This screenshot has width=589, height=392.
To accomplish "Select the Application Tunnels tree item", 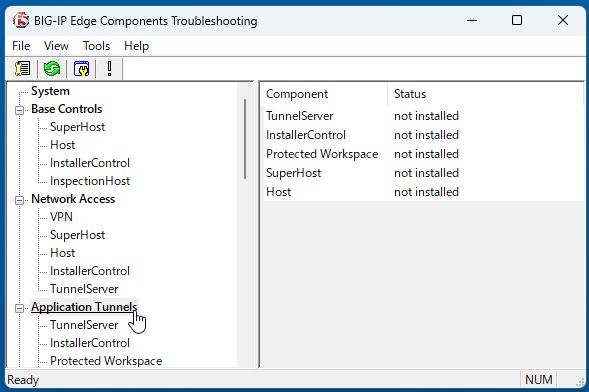I will 84,307.
